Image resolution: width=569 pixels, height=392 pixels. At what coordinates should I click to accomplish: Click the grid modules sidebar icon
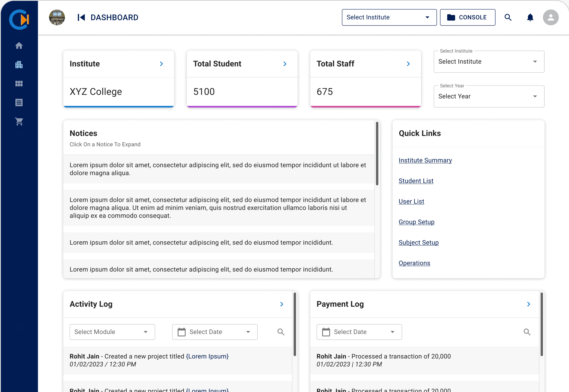(19, 84)
